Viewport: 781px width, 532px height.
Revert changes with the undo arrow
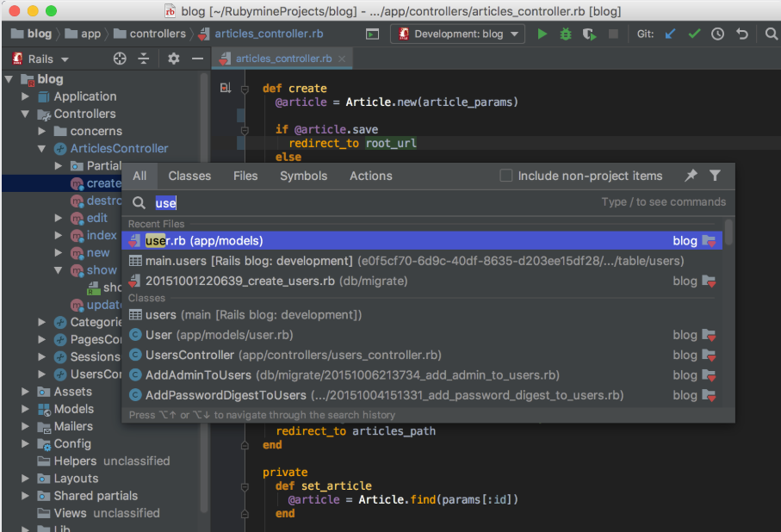pos(742,34)
